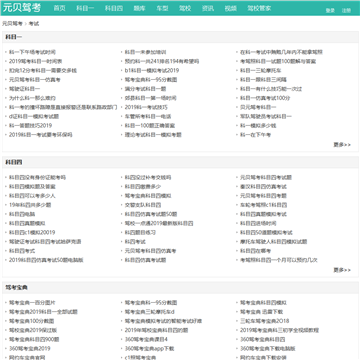
Task: Go to 首页 in top navigation
Action: pyautogui.click(x=60, y=8)
